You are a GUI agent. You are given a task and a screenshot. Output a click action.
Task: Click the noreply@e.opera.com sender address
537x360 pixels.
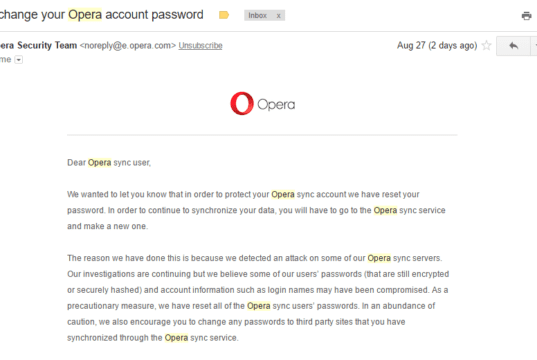pyautogui.click(x=128, y=46)
